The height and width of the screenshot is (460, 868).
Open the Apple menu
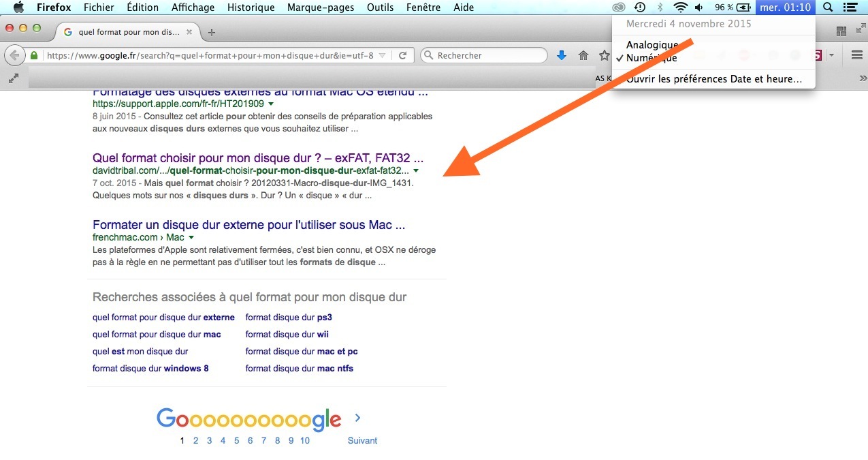pos(18,7)
